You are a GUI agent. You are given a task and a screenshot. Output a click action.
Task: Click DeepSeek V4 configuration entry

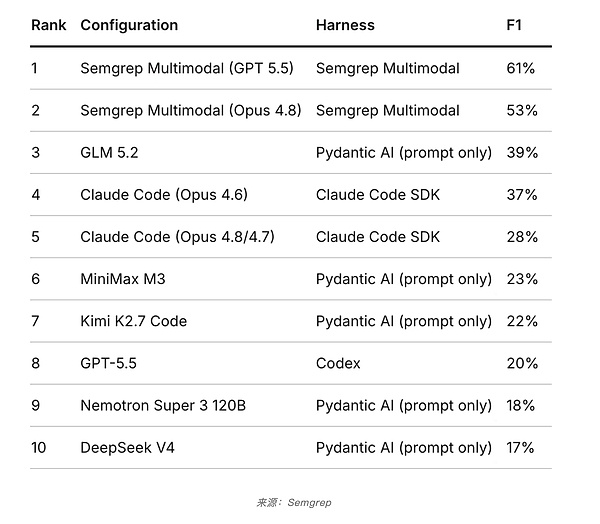tap(127, 447)
